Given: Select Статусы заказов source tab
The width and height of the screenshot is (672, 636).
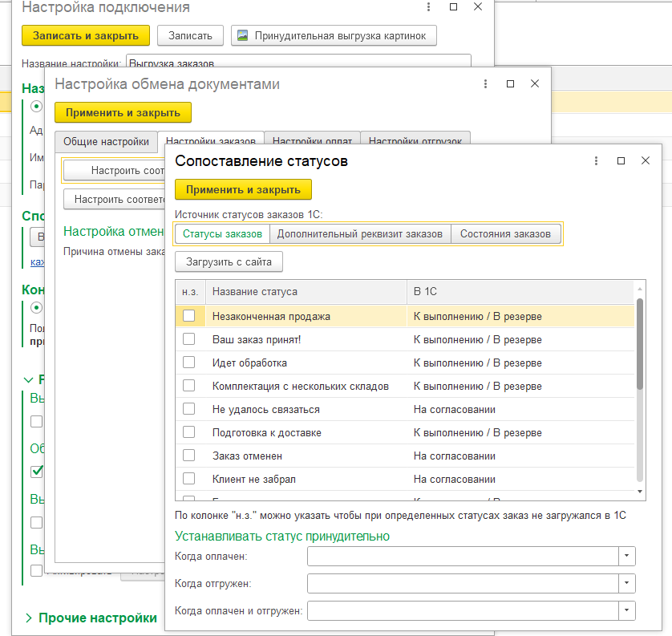Looking at the screenshot, I should pyautogui.click(x=222, y=234).
